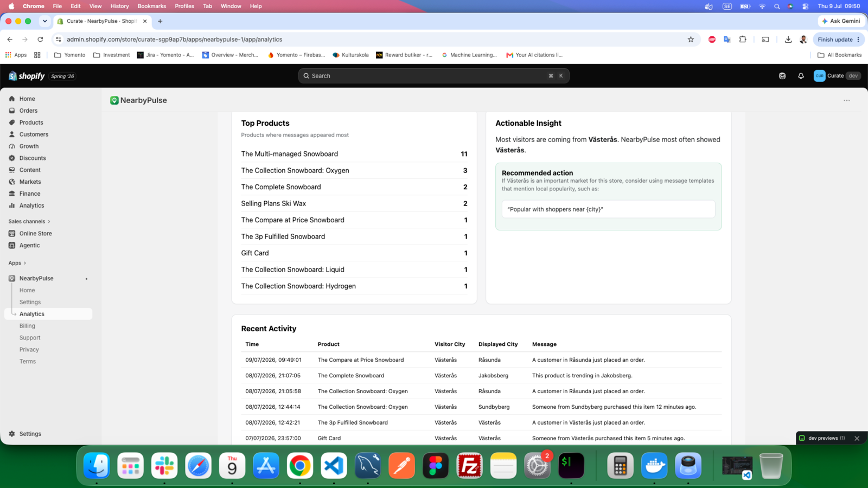The height and width of the screenshot is (488, 868).
Task: Open the Chrome tab search dropdown
Action: pos(44,21)
